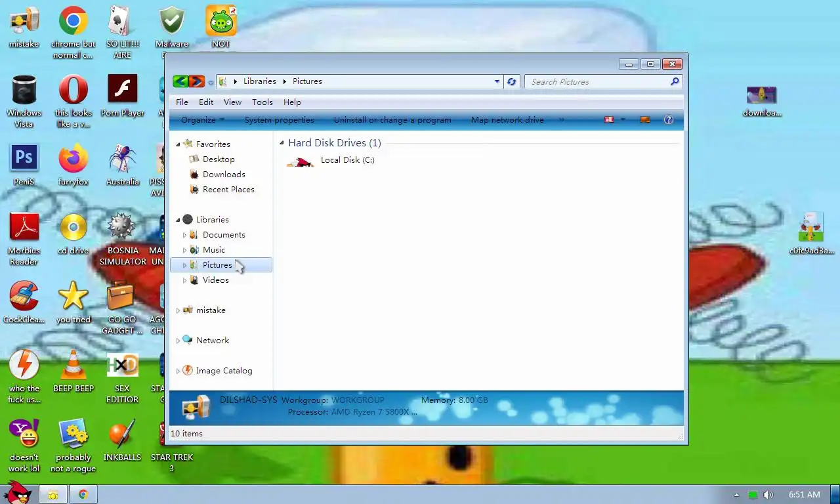Open the 6:51 AM taskbar clock
Screen dimensions: 840x504
click(804, 495)
